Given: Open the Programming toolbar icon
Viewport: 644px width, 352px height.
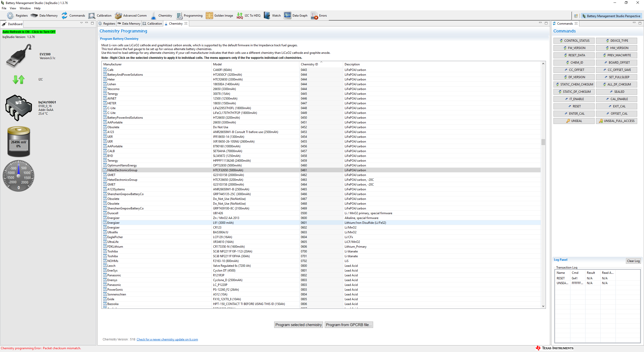Looking at the screenshot, I should click(x=189, y=16).
